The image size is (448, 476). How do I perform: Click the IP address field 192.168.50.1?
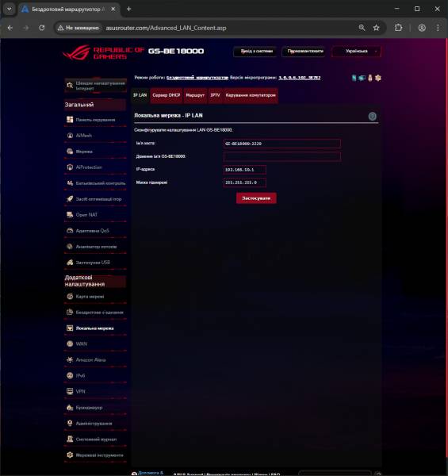point(245,170)
